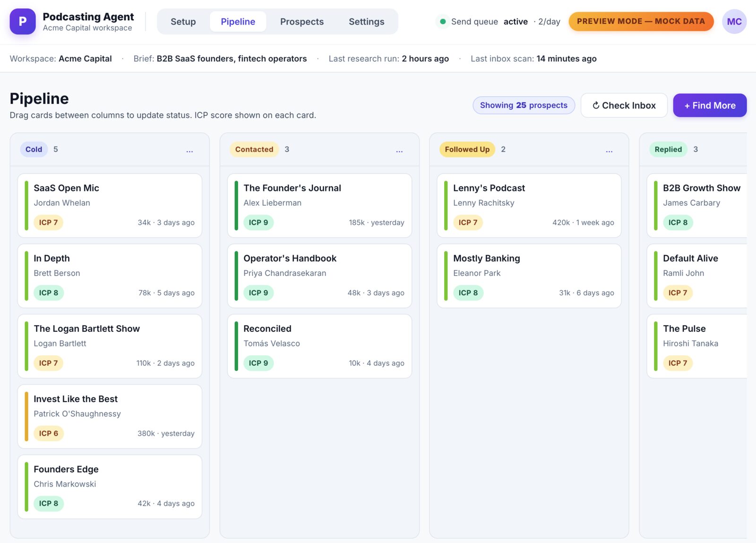Screen dimensions: 756x543
Task: Click the Cold column label
Action: tap(34, 149)
